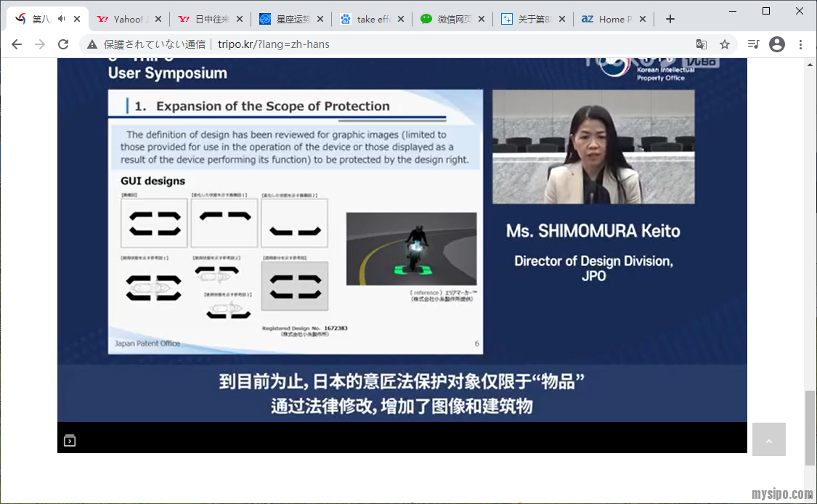Bookmark this page with star icon

[x=724, y=44]
